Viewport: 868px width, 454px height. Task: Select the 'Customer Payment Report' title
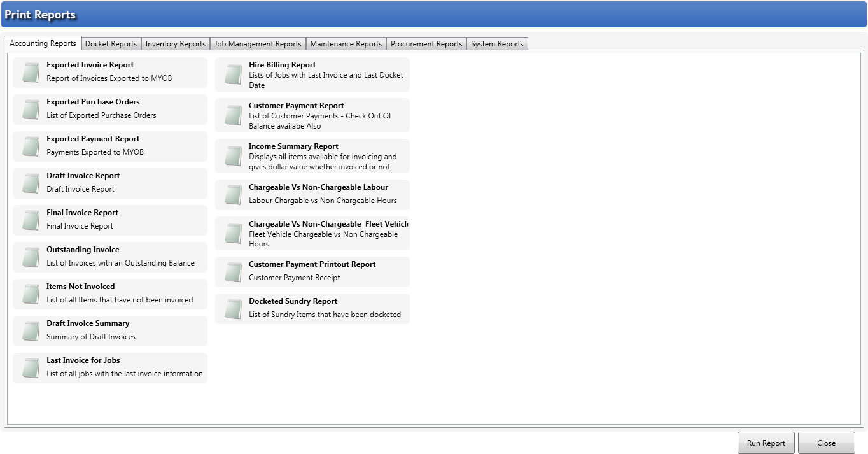(297, 106)
